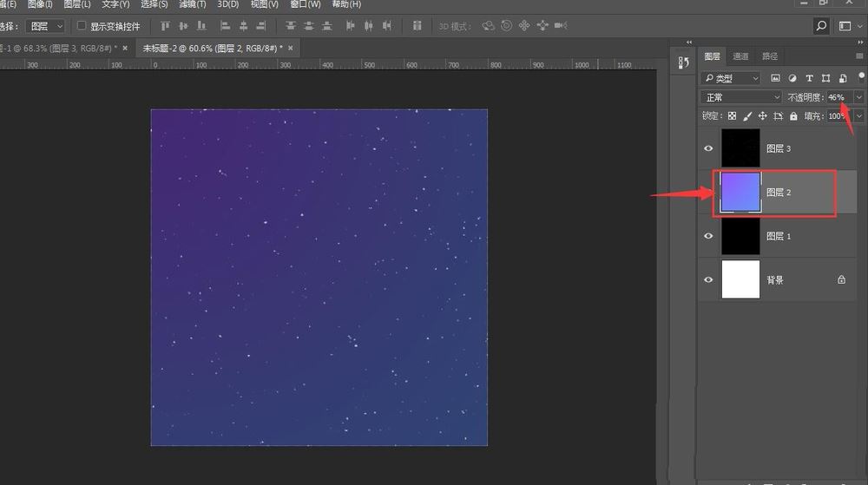Screen dimensions: 868x485
Task: Click the workspace switcher icon
Action: tap(845, 26)
